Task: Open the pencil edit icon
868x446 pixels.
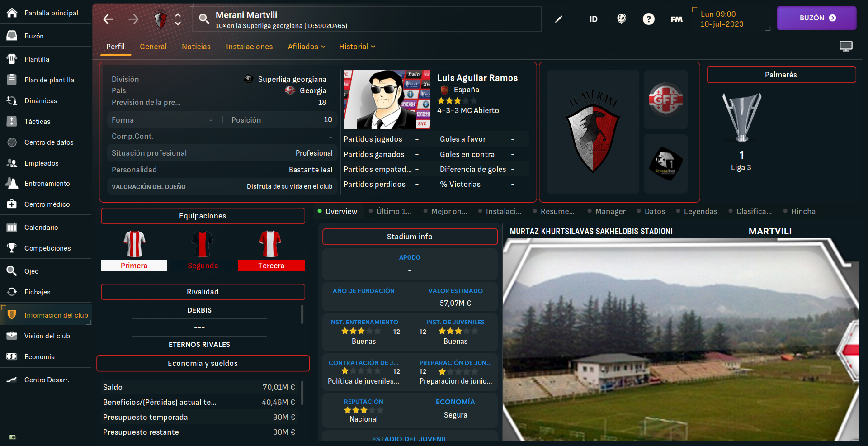Action: (559, 19)
